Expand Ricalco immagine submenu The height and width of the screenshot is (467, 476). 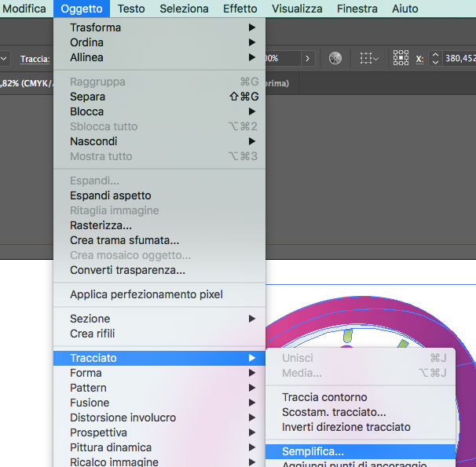coord(159,462)
